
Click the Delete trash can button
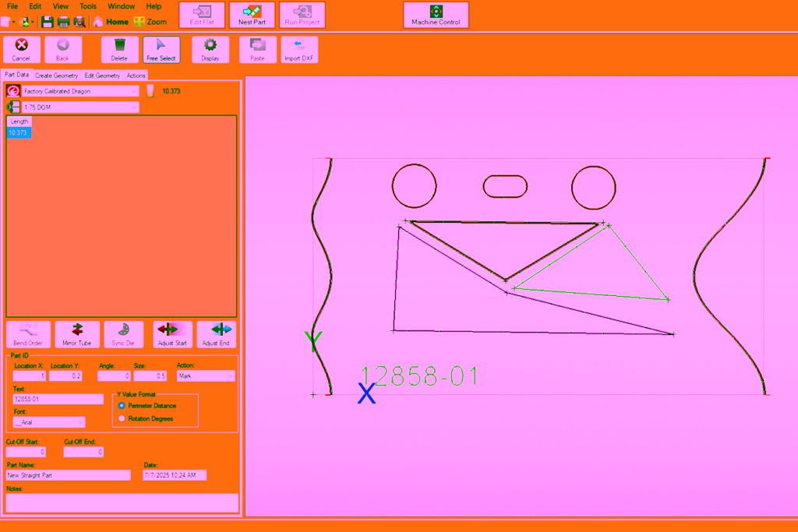point(119,50)
